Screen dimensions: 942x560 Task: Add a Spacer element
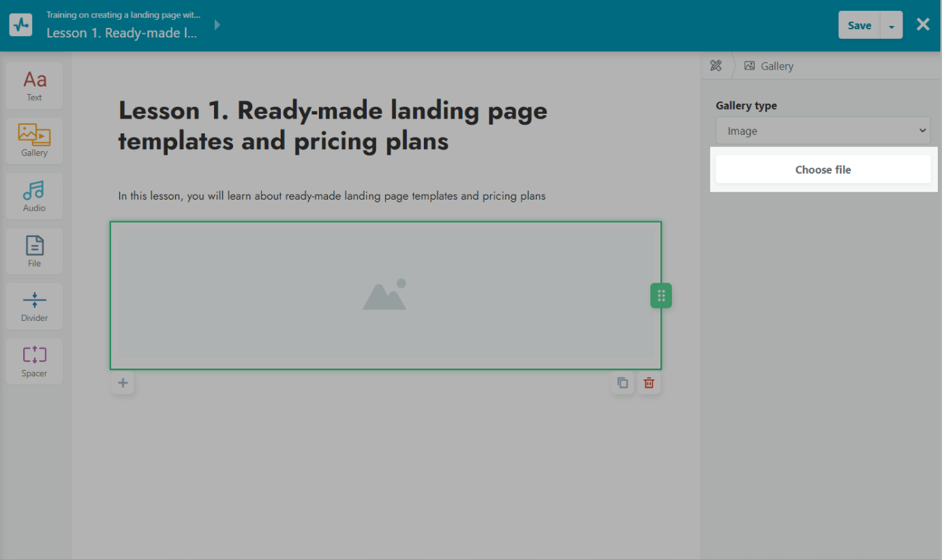tap(34, 360)
